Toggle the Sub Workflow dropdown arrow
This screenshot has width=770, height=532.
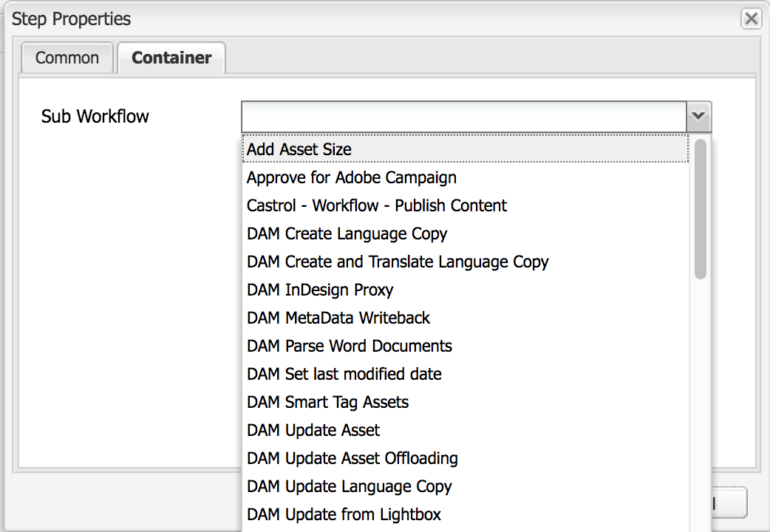tap(698, 117)
